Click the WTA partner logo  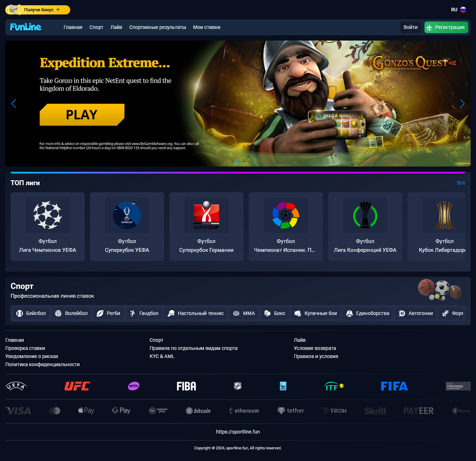tap(133, 386)
